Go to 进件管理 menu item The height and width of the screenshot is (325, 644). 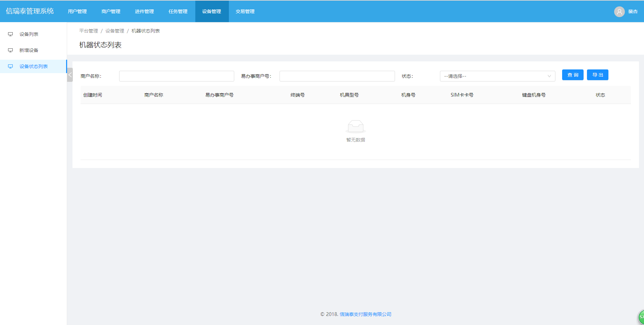click(x=144, y=11)
